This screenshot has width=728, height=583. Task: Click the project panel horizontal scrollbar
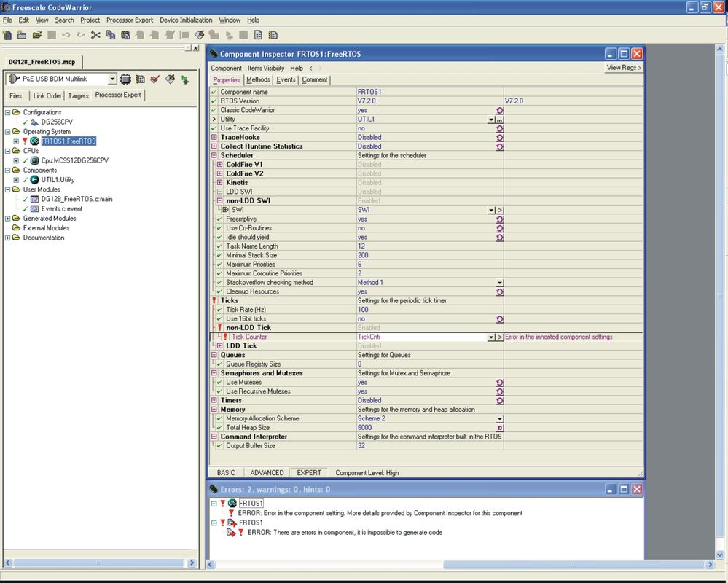[99, 563]
